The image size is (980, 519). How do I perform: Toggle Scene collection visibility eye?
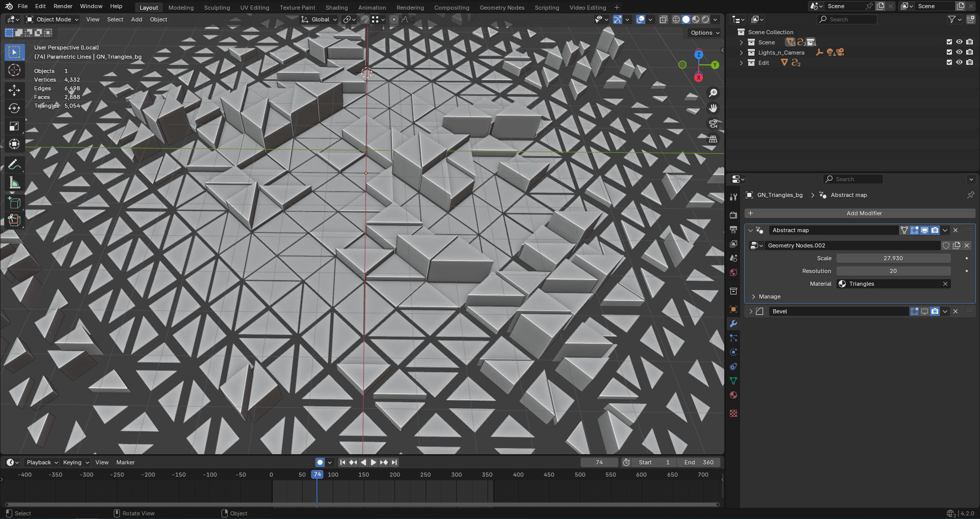point(959,42)
